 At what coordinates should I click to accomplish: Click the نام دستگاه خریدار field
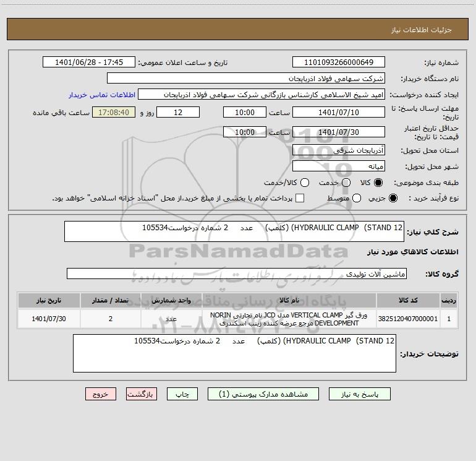click(x=246, y=78)
